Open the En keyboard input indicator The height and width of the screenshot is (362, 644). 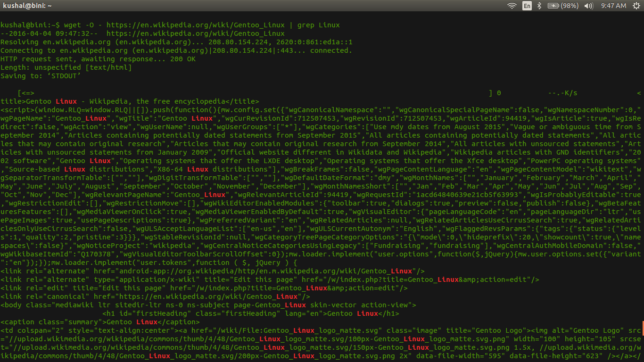[x=527, y=6]
